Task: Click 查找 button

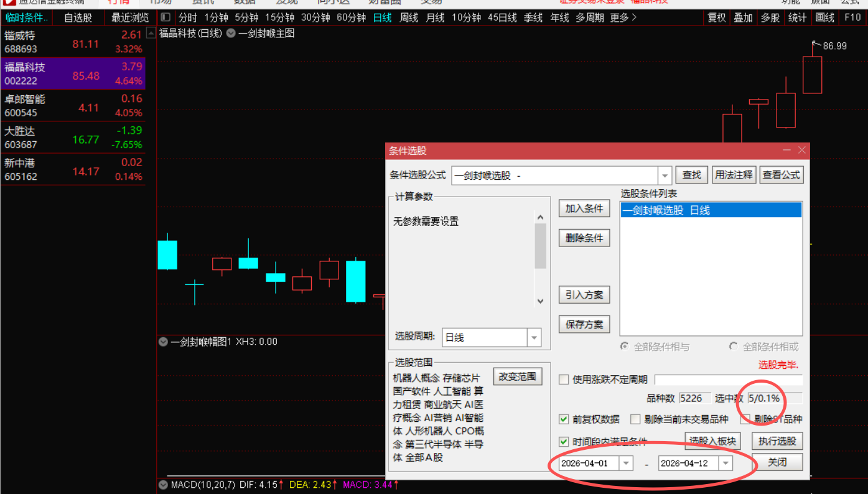Action: coord(692,175)
